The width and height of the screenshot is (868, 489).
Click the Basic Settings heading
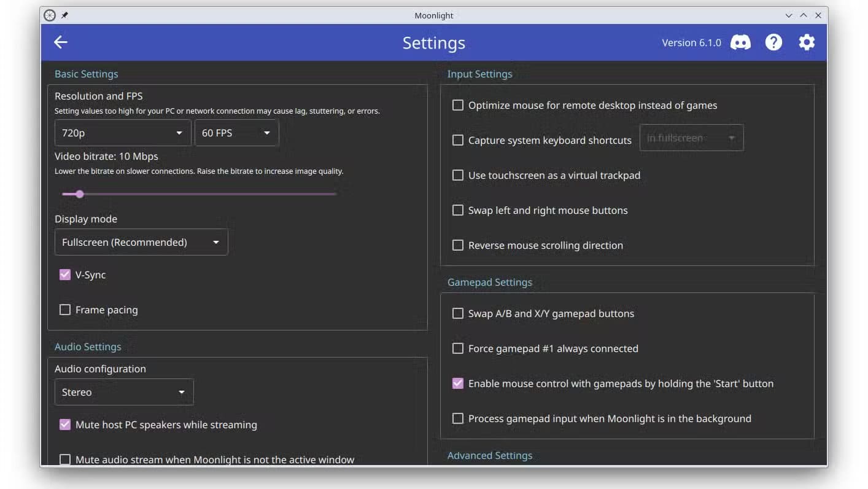pyautogui.click(x=86, y=74)
